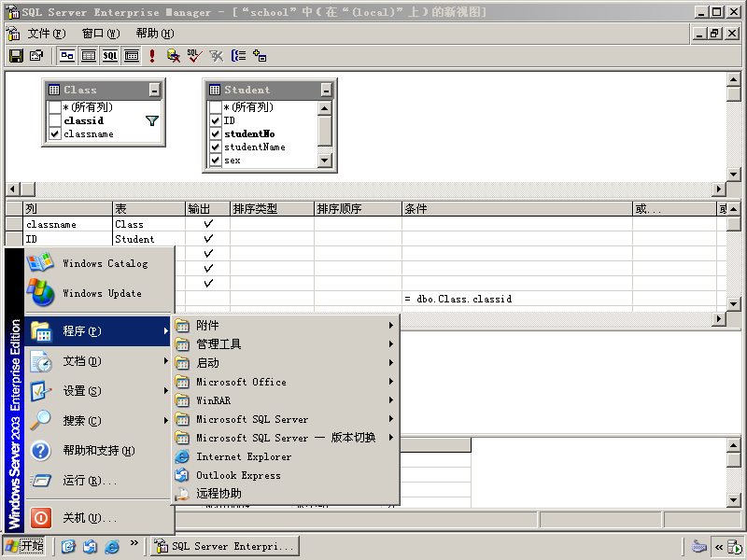
Task: Click 关机(U)... in Start menu
Action: click(x=99, y=518)
